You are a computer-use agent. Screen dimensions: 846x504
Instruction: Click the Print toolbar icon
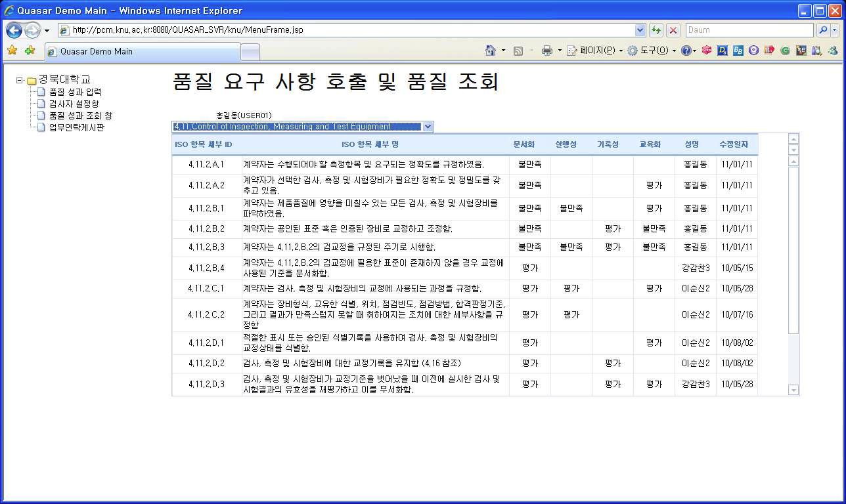[546, 51]
